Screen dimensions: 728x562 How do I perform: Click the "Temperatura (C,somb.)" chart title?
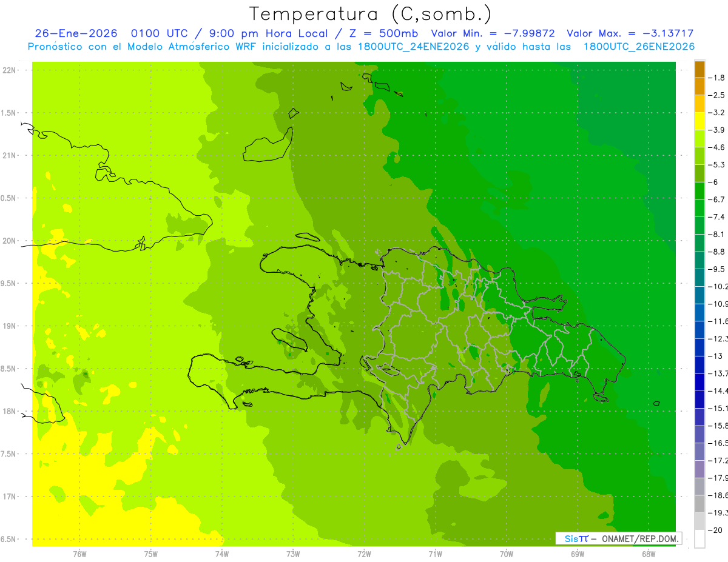tap(371, 13)
